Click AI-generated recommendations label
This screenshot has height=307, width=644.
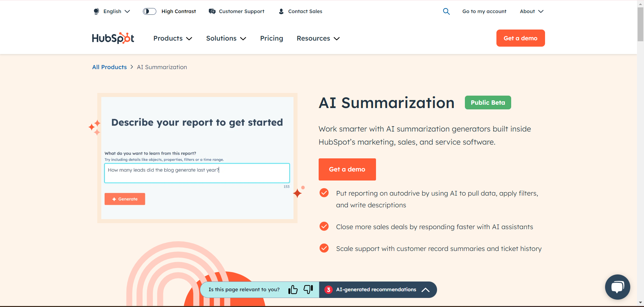pos(376,290)
